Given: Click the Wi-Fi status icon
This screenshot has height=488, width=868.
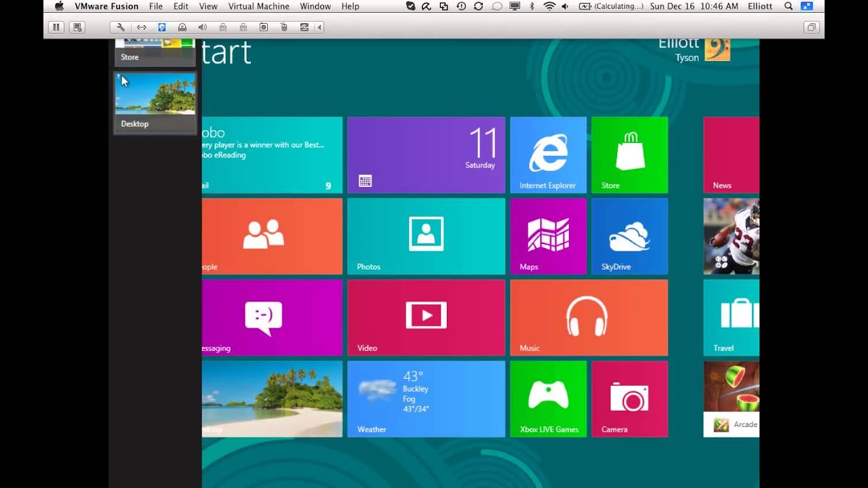Looking at the screenshot, I should pos(549,6).
